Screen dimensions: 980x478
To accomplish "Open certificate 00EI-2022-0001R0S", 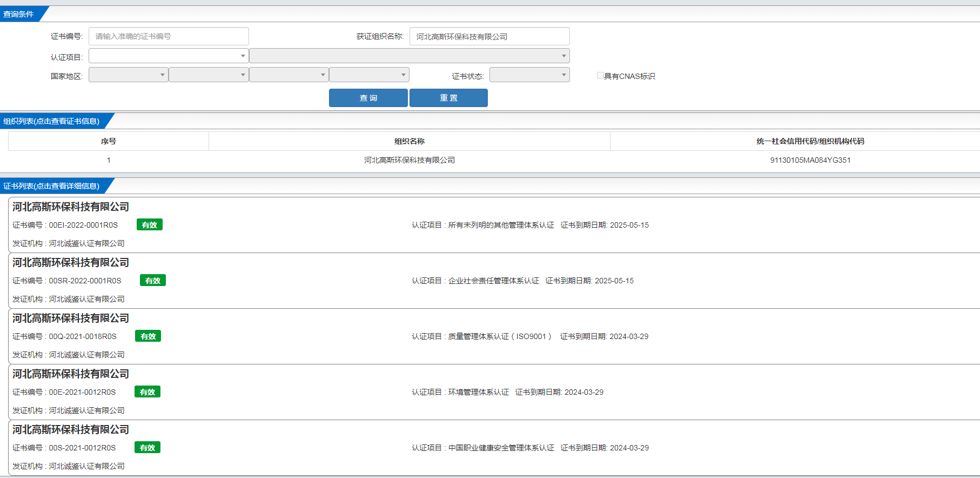I will point(83,225).
